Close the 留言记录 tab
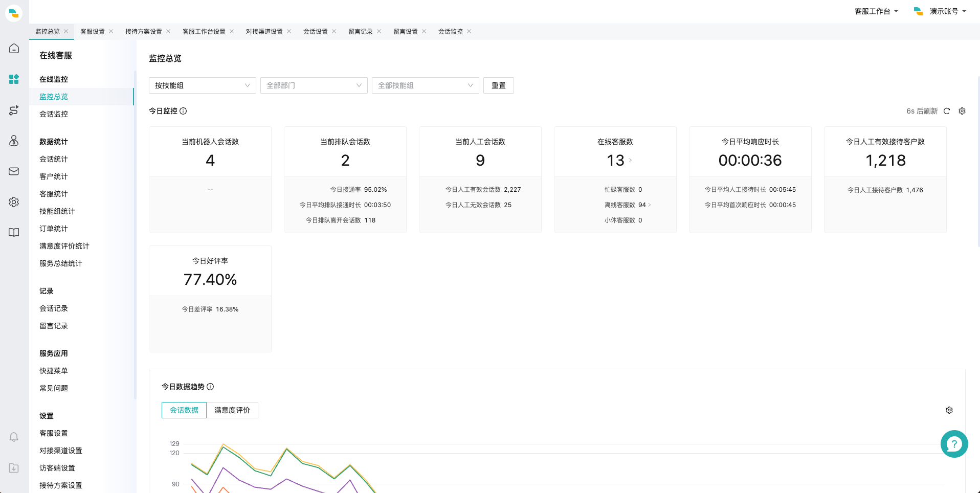 379,31
